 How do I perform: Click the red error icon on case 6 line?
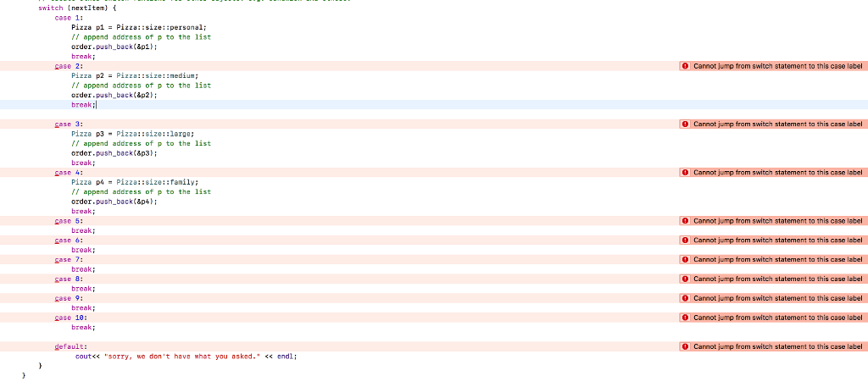point(685,240)
